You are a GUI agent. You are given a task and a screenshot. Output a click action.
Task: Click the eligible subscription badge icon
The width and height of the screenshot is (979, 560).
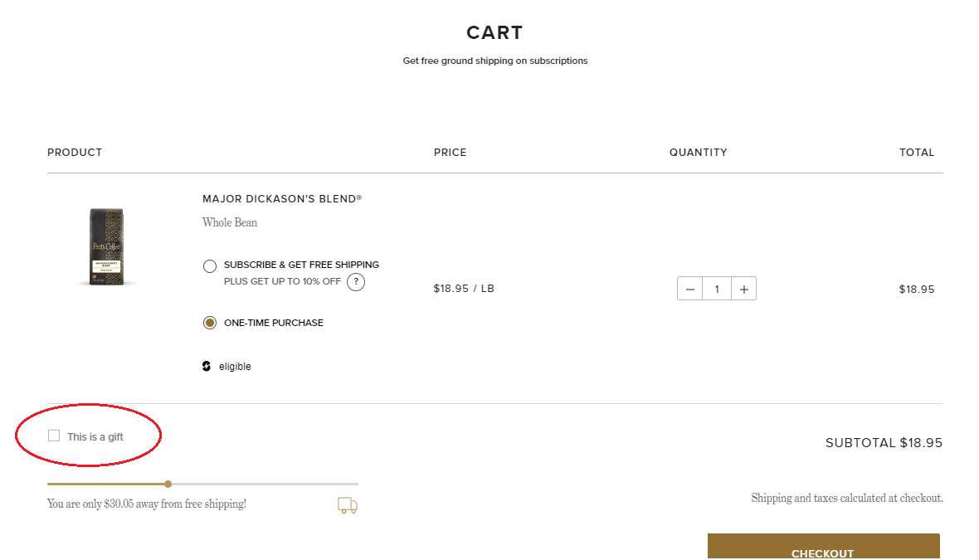207,367
